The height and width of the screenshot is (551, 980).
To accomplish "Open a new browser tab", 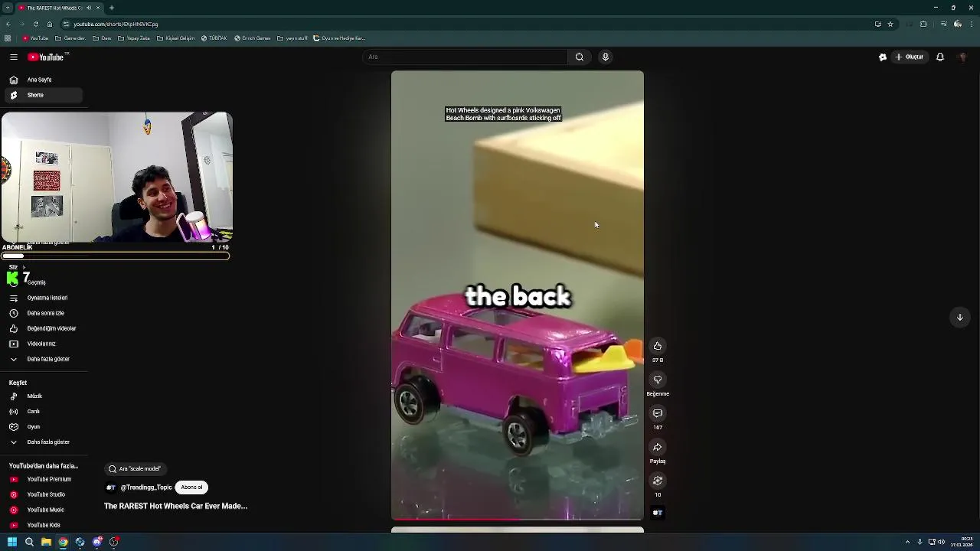I will point(112,8).
